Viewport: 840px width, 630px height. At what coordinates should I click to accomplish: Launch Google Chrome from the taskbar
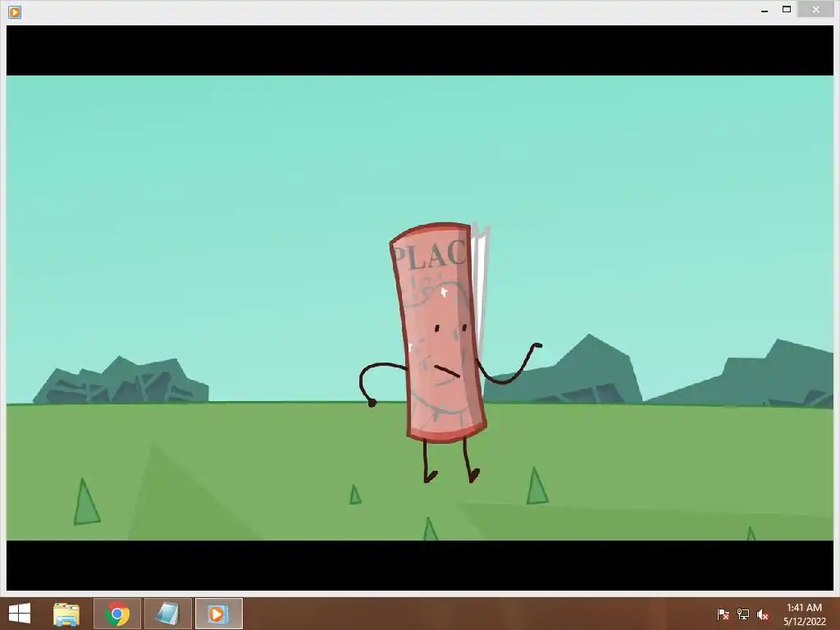coord(117,614)
